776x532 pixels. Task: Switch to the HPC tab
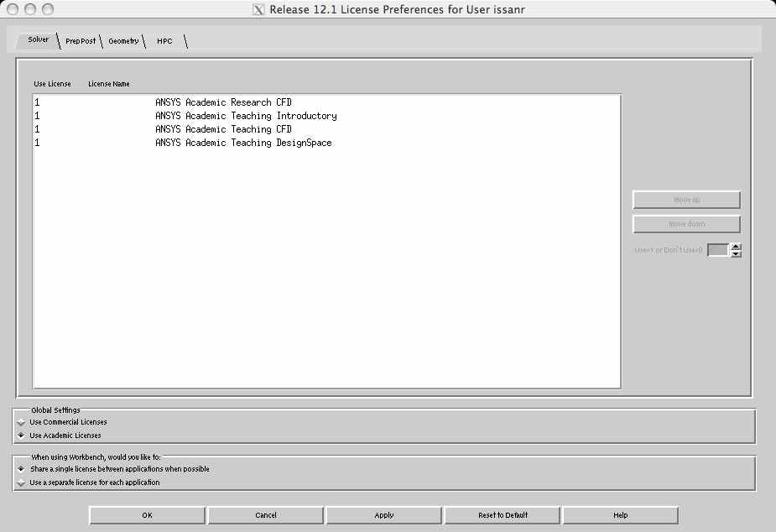coord(164,41)
